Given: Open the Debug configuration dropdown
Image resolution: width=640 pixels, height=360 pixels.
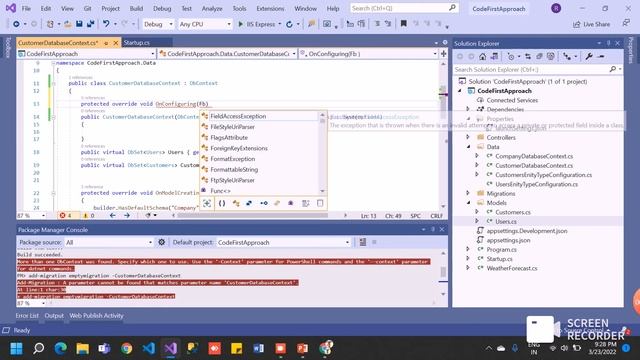Looking at the screenshot, I should 158,24.
